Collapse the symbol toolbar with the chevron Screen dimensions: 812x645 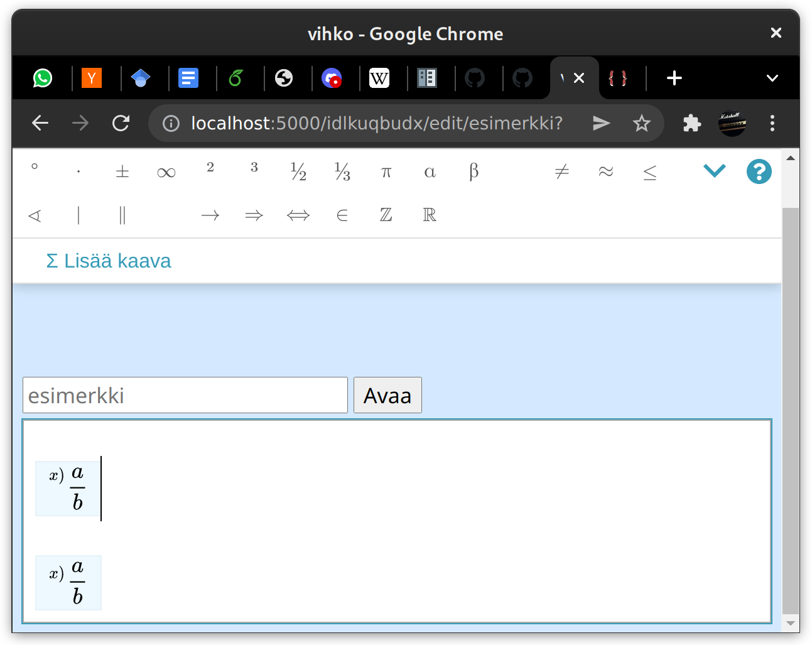(x=714, y=170)
